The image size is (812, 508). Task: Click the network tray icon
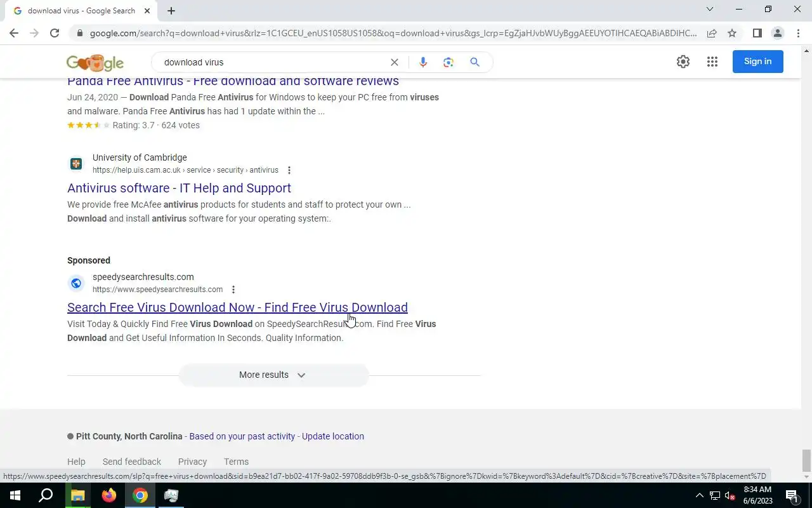(x=715, y=495)
